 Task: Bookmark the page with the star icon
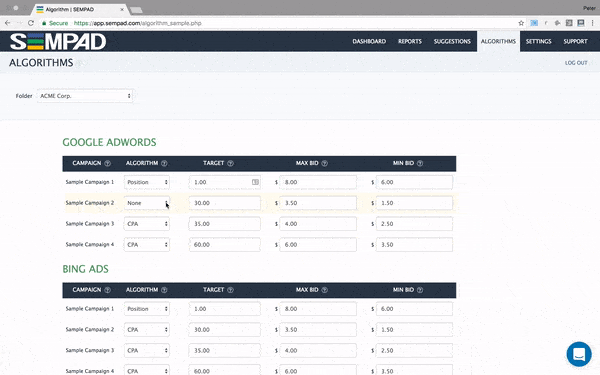pyautogui.click(x=521, y=23)
